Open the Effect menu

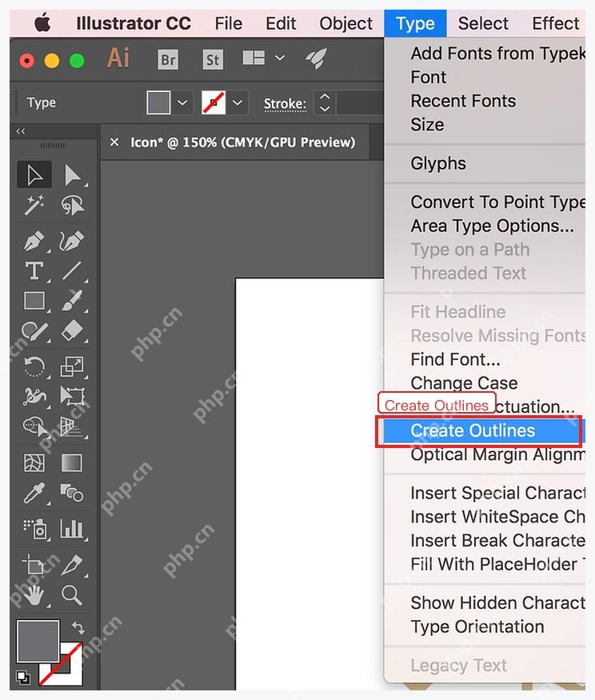(555, 23)
